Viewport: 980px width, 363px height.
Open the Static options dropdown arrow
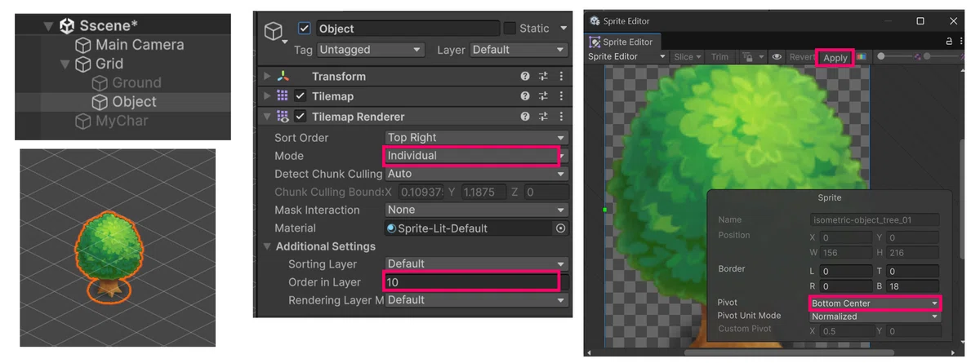pos(563,29)
